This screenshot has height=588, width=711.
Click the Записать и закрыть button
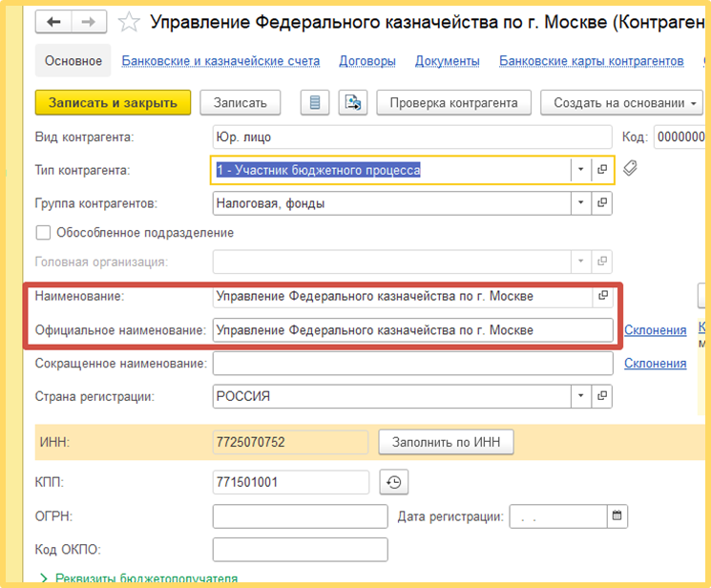coord(113,102)
